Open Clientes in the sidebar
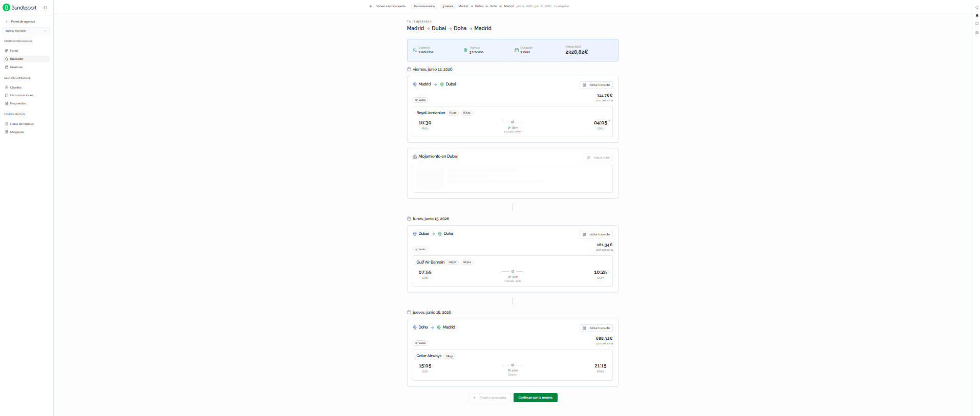 coord(27,87)
